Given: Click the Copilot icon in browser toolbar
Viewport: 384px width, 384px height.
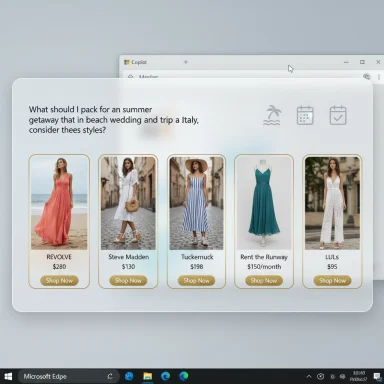Looking at the screenshot, I should point(367,77).
